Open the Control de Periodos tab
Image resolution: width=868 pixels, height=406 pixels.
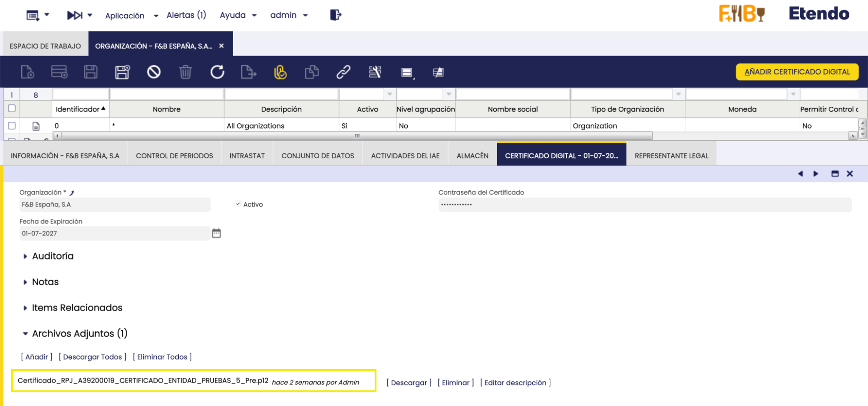click(x=174, y=155)
